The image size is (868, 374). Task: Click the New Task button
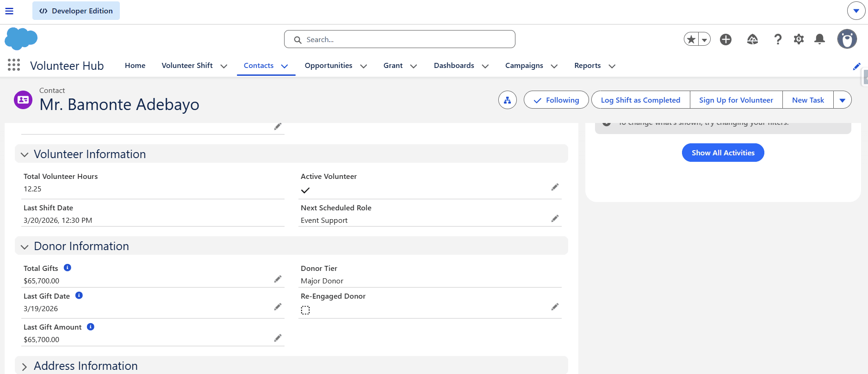tap(808, 100)
